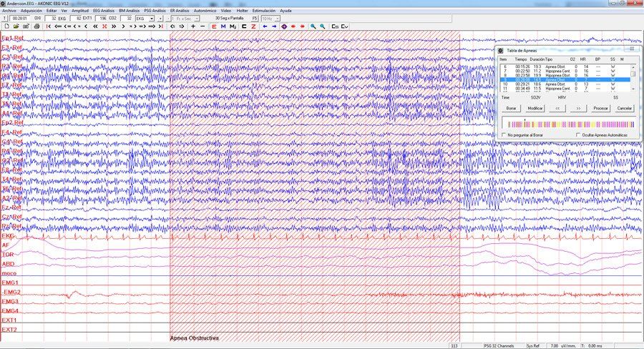Click the blue M marker icon
644x349 pixels.
tap(223, 26)
